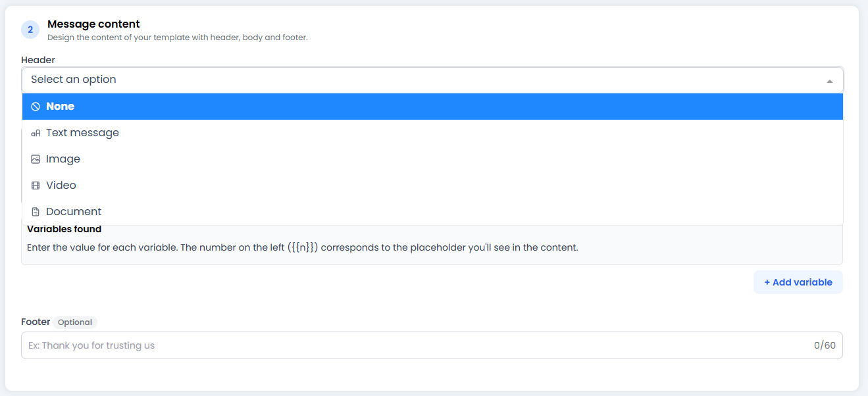The height and width of the screenshot is (396, 868).
Task: Select None as the header type
Action: click(60, 106)
